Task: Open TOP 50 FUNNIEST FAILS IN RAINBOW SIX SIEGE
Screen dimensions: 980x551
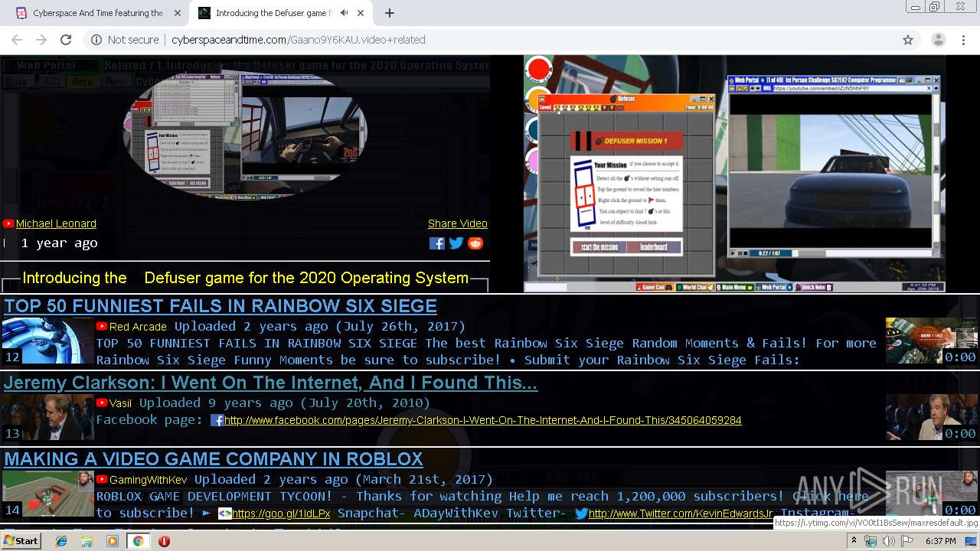Action: point(220,306)
